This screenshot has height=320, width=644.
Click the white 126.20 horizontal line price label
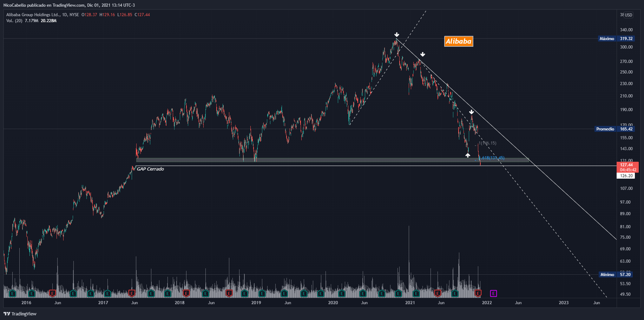click(626, 176)
